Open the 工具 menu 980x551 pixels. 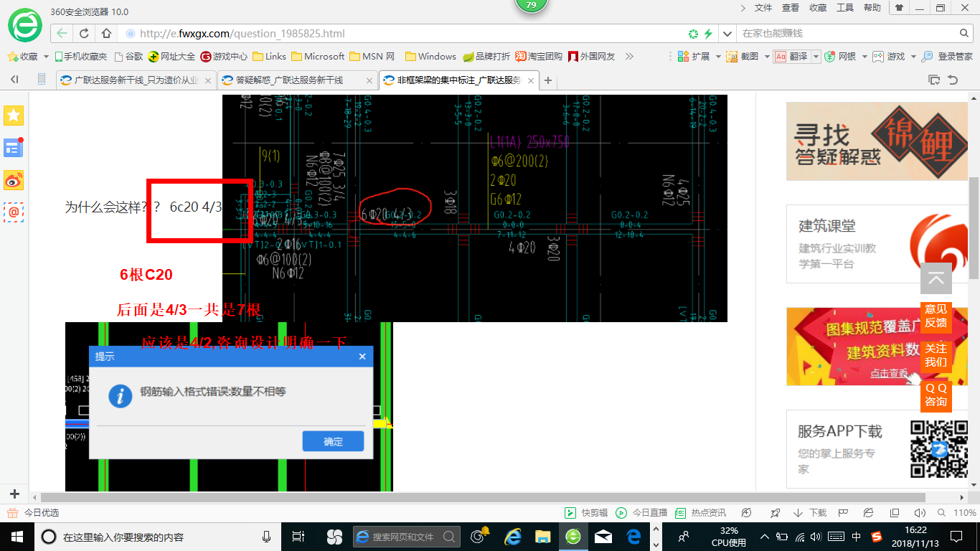coord(845,8)
